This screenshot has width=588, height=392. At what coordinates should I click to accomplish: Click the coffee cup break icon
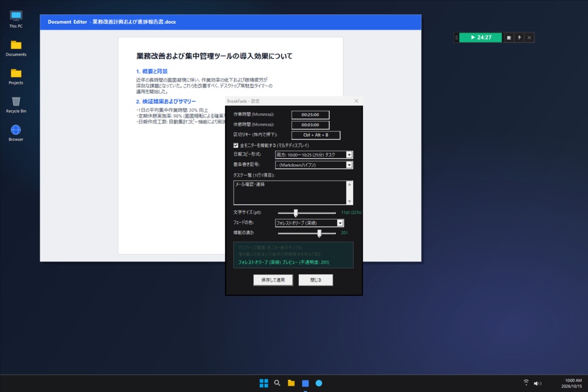coord(509,37)
